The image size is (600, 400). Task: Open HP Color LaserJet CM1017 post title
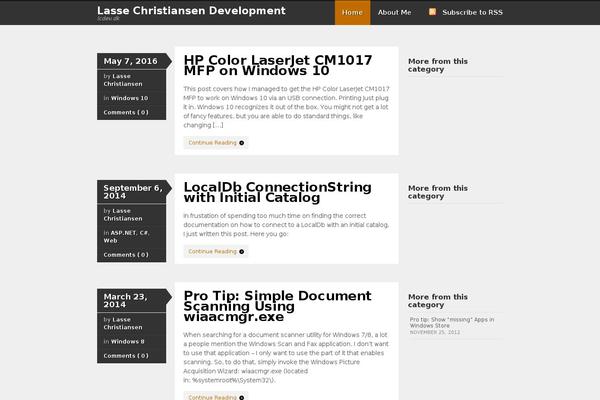tap(278, 65)
